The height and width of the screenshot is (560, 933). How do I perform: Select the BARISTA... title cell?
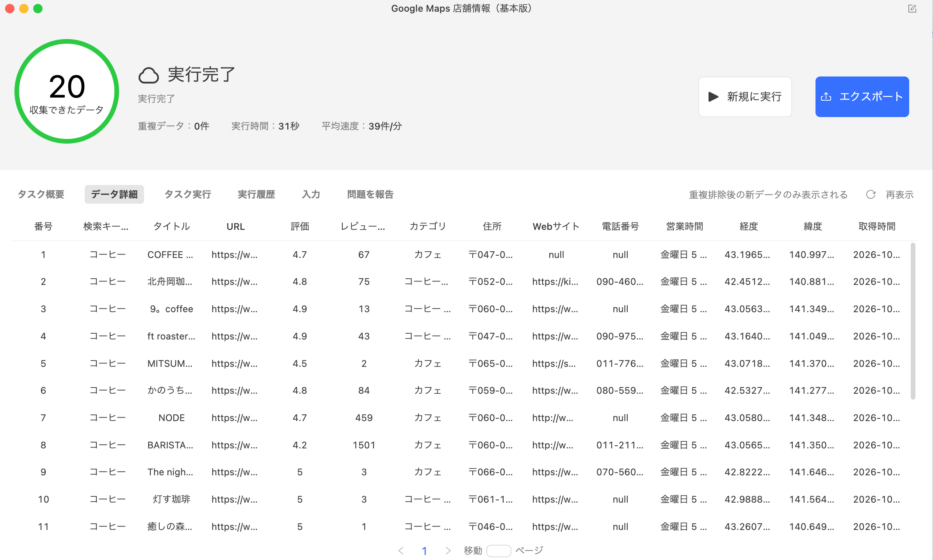pyautogui.click(x=170, y=445)
